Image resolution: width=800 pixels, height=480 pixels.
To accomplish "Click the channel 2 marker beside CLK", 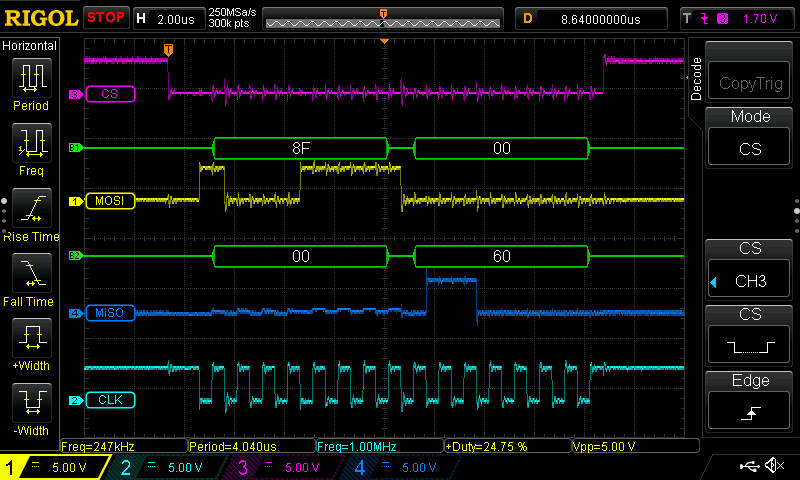I will click(76, 400).
